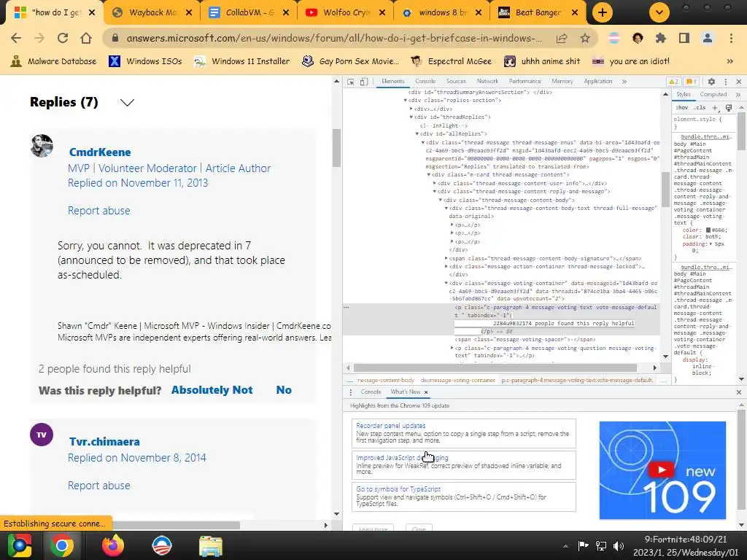This screenshot has width=747, height=560.
Task: Show the issues count badge
Action: point(692,82)
